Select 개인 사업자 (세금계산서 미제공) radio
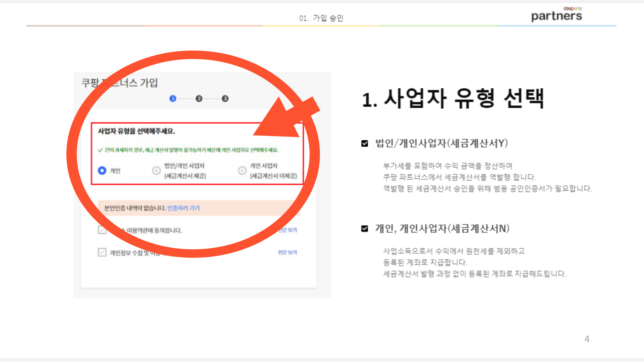 [x=242, y=171]
